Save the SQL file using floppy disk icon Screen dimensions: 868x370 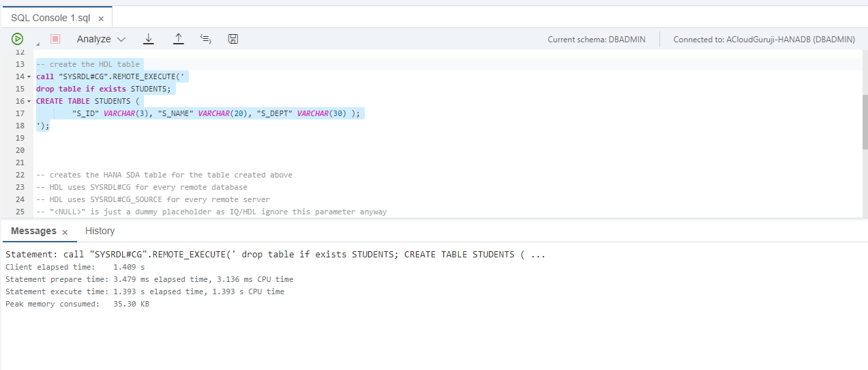(x=233, y=39)
